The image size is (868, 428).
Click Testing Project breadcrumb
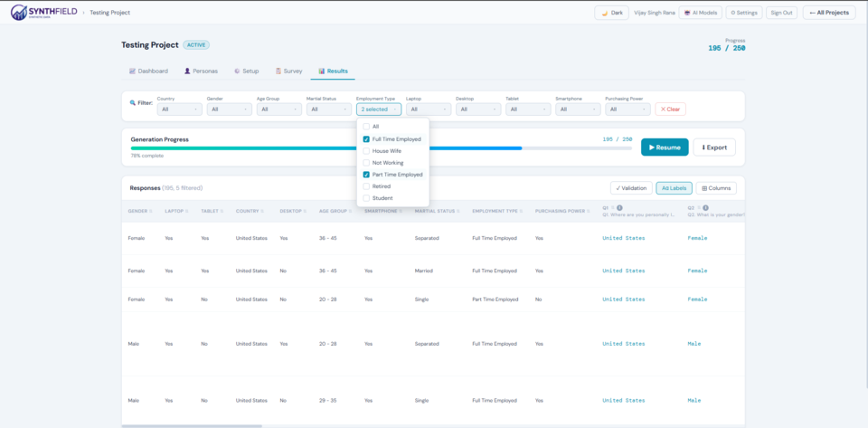(x=110, y=12)
